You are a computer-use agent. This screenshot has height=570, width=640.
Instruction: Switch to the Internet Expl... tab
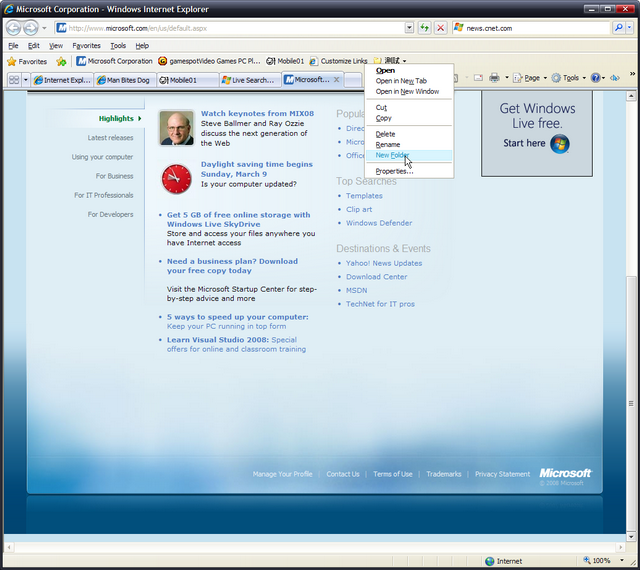click(x=62, y=80)
